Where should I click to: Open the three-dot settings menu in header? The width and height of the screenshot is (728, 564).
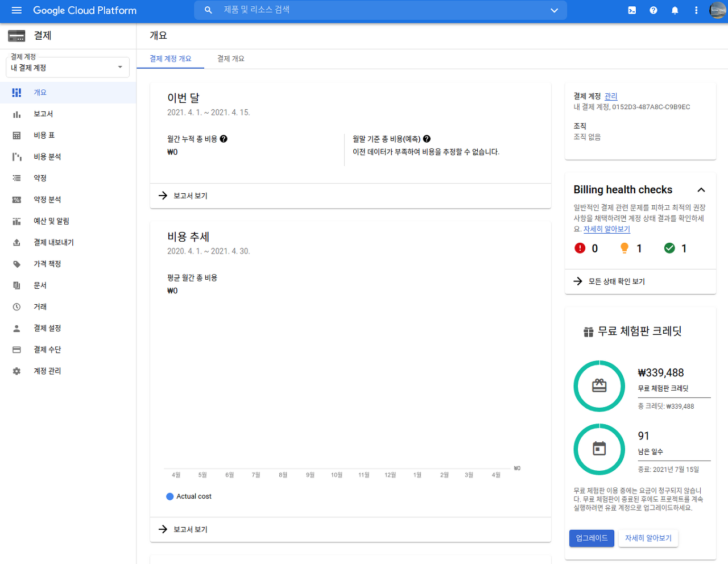click(x=696, y=10)
